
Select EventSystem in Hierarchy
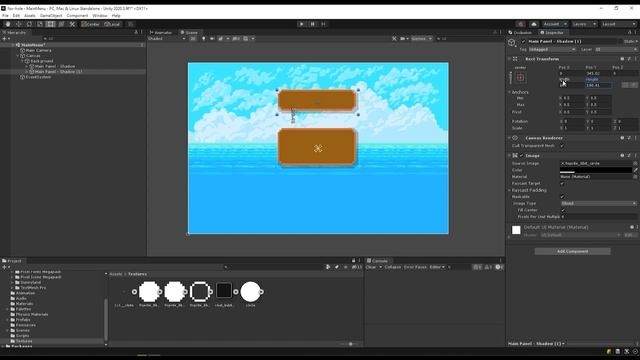(38, 77)
